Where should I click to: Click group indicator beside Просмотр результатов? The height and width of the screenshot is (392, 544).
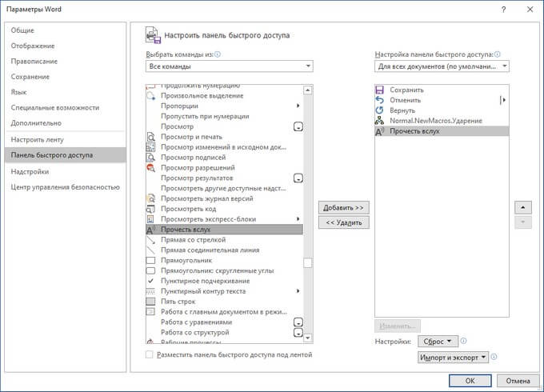tap(298, 178)
